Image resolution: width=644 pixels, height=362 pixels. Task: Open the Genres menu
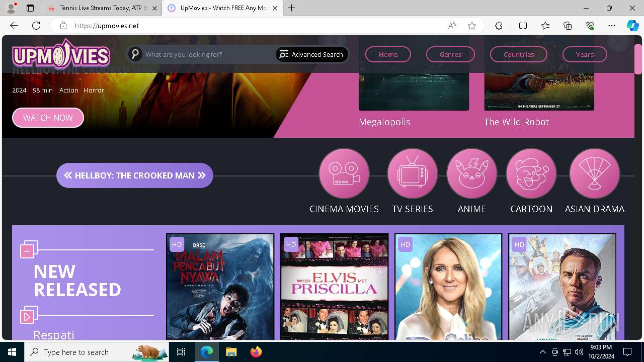pos(450,54)
